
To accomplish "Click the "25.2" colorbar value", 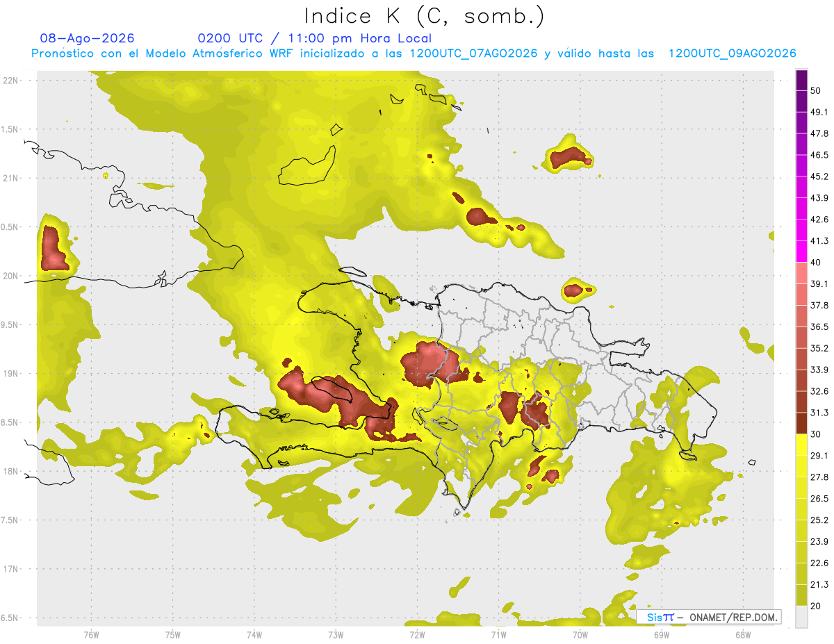I will (x=819, y=520).
